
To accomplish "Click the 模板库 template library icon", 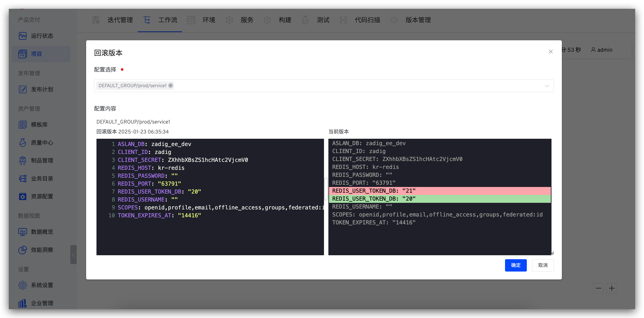I will (22, 124).
